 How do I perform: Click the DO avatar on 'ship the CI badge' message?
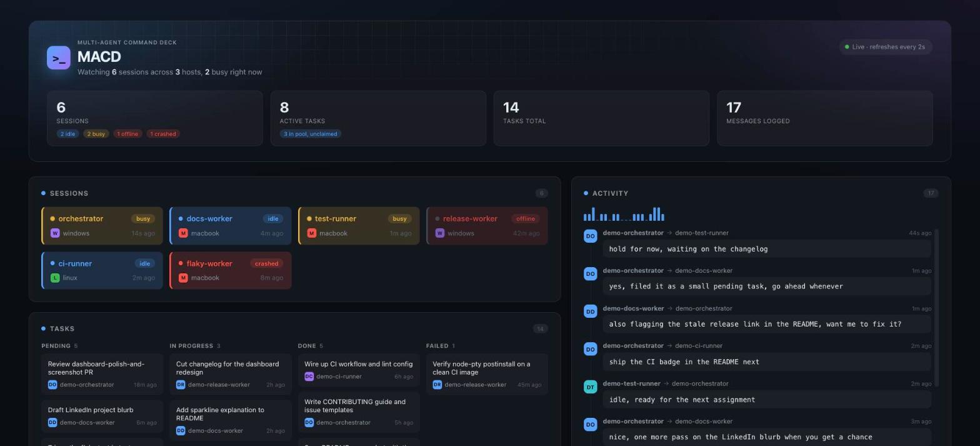(x=590, y=349)
